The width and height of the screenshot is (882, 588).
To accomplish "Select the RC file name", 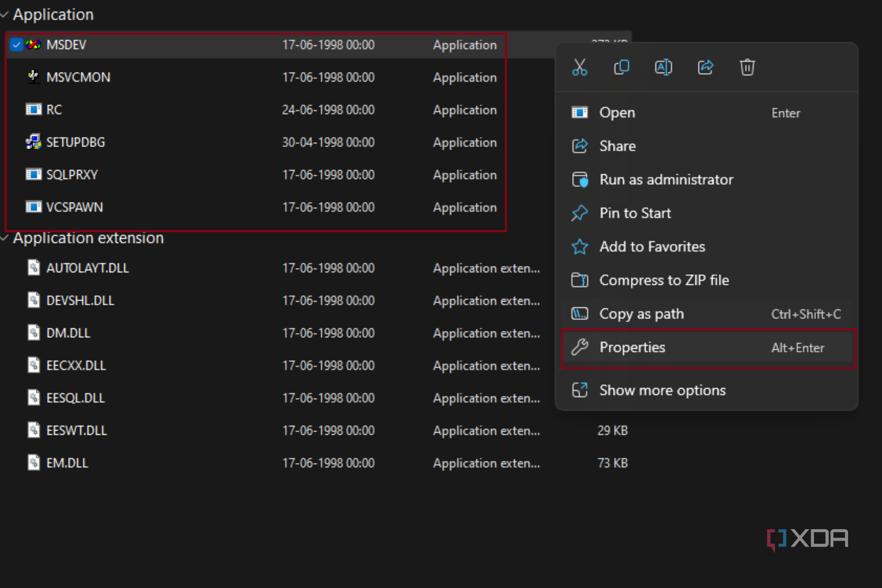I will tap(54, 110).
